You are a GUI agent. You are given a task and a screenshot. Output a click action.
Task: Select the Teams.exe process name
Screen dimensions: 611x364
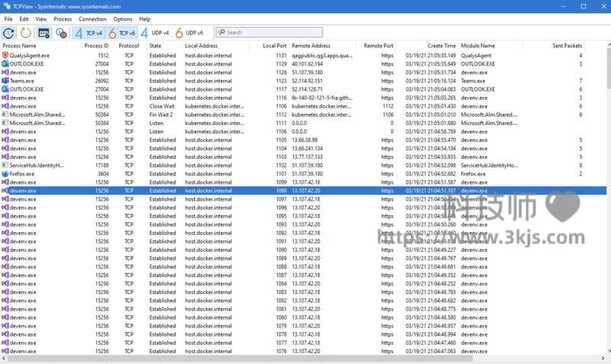22,81
